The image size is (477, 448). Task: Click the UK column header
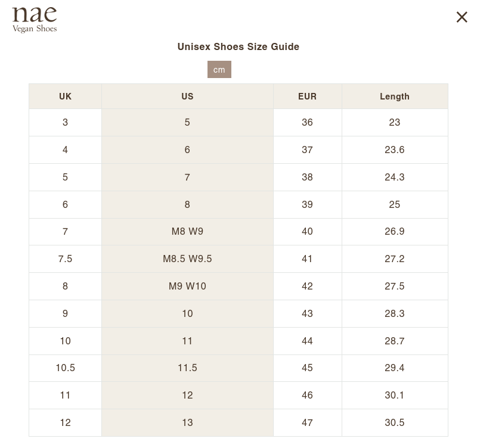pos(65,97)
